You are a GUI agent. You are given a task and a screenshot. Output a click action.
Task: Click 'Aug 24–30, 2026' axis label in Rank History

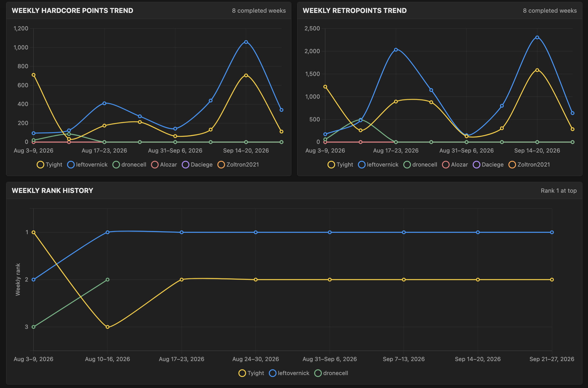255,359
